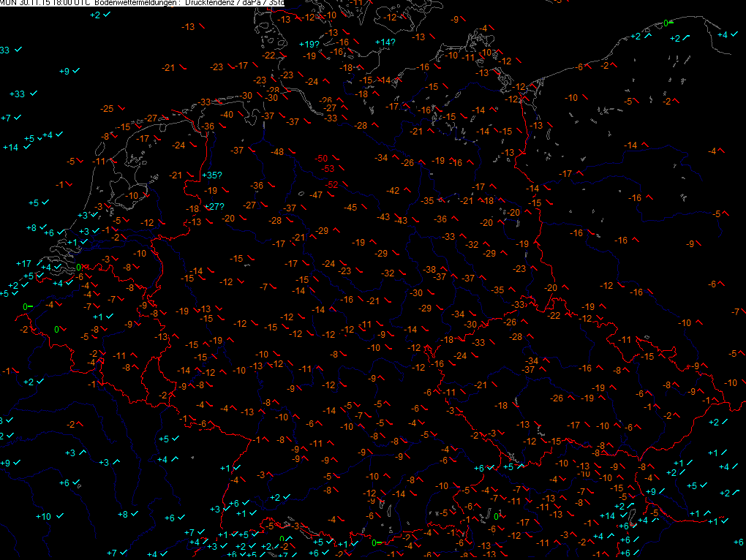746x560 pixels.
Task: Click the falling-tendency symbol beside -40
Action: coord(242,114)
